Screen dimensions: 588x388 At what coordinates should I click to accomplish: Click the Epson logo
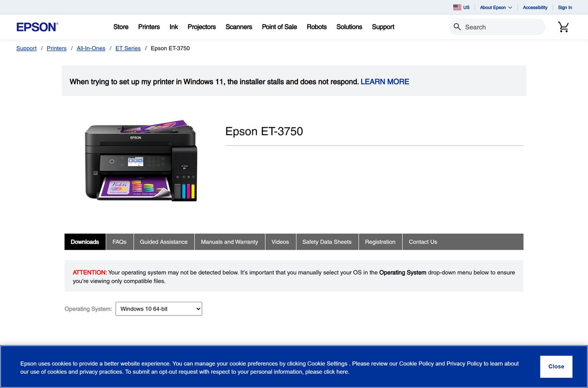[x=37, y=27]
